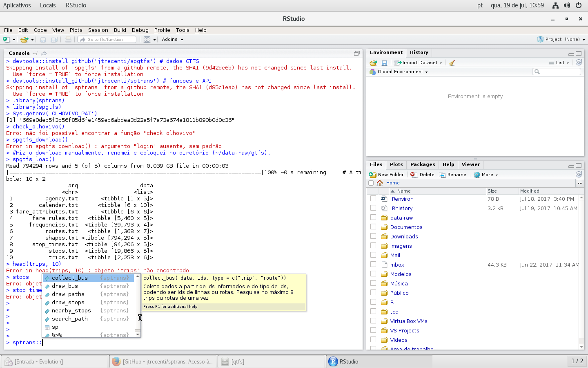Refresh the Files pane listing

click(579, 175)
